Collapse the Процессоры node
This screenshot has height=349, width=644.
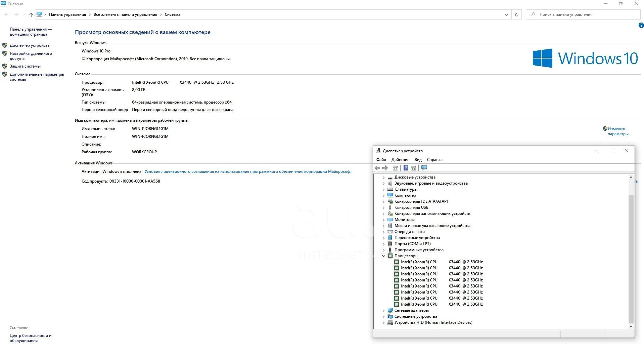click(384, 256)
